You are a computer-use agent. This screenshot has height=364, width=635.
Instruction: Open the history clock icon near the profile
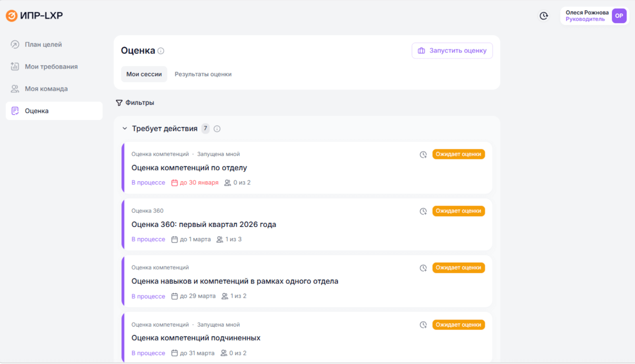pos(543,16)
